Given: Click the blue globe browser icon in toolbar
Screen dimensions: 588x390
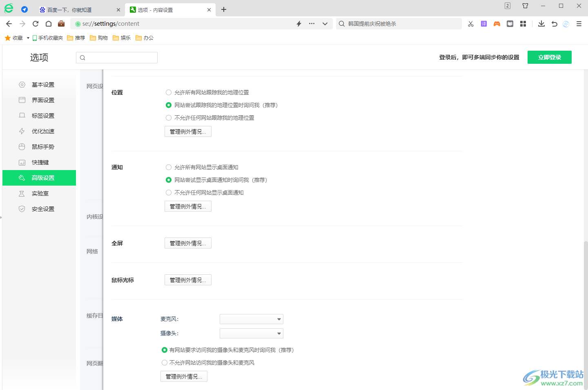Looking at the screenshot, I should pyautogui.click(x=566, y=24).
